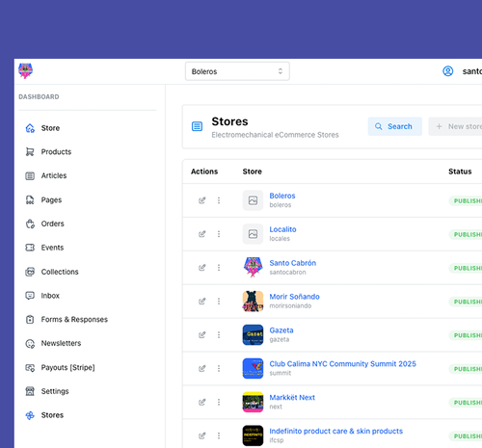
Task: Click the Status column header
Action: (460, 171)
